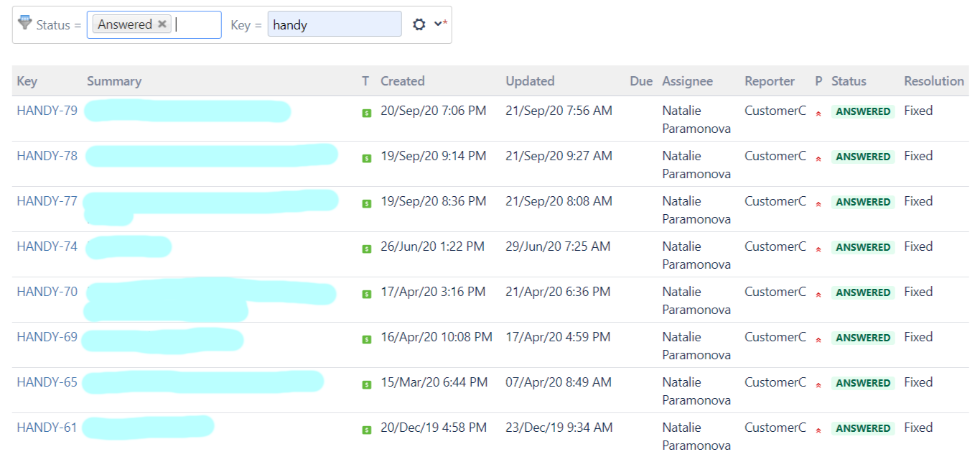The height and width of the screenshot is (457, 980).
Task: Remove the Answered status chip
Action: pyautogui.click(x=163, y=24)
